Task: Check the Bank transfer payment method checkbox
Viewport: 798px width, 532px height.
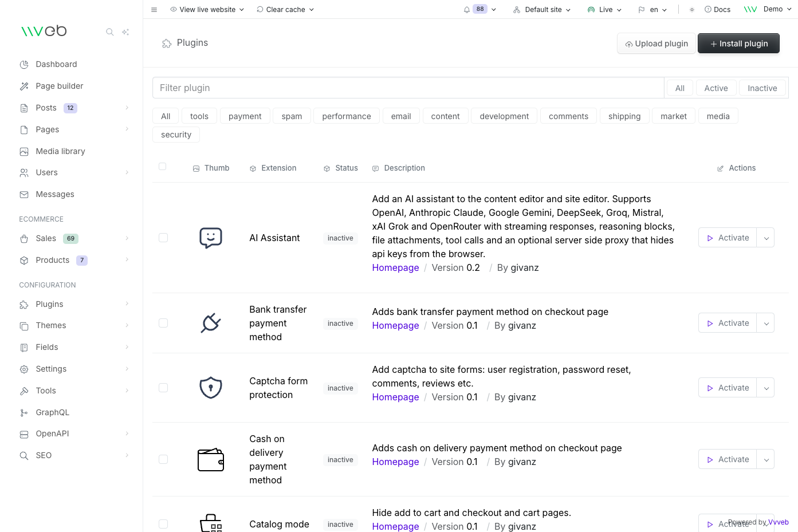Action: (x=163, y=323)
